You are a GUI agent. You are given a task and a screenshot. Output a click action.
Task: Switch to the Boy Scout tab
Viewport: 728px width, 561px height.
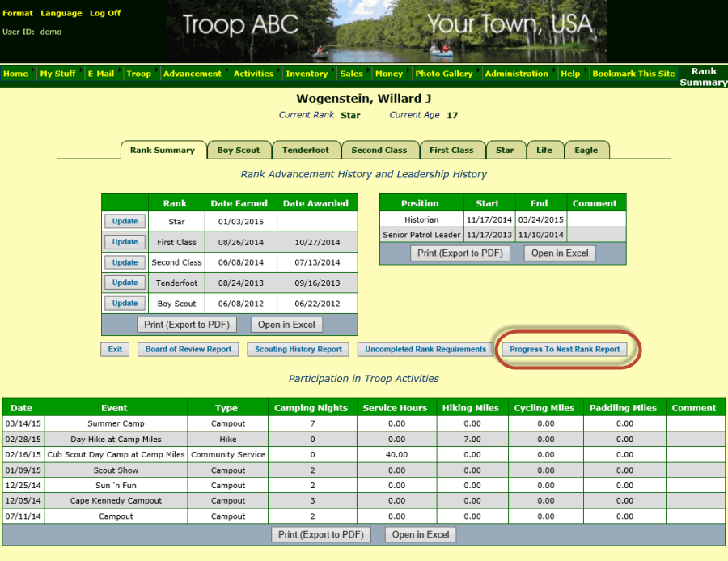[x=239, y=150]
